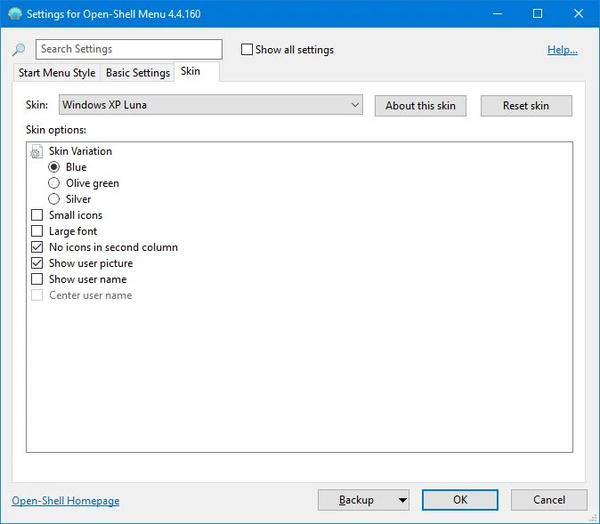Uncheck Show user picture option

pyautogui.click(x=37, y=263)
